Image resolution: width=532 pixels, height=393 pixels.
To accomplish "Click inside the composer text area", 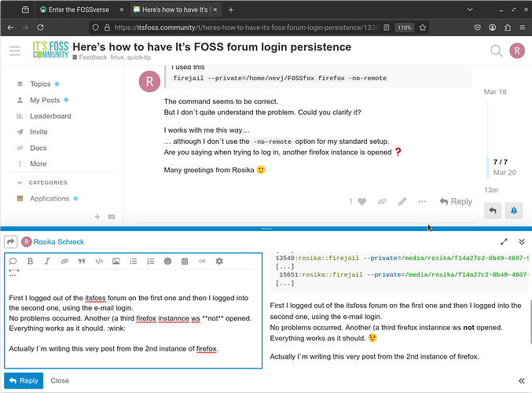I will pos(133,319).
